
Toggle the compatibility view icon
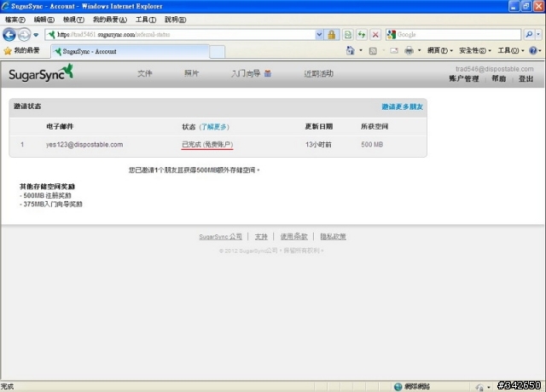(x=347, y=34)
